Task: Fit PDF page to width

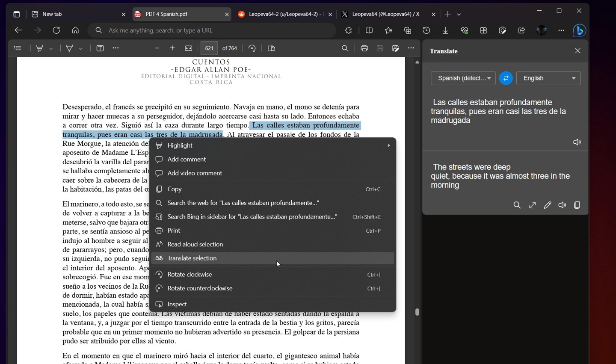Action: [189, 48]
